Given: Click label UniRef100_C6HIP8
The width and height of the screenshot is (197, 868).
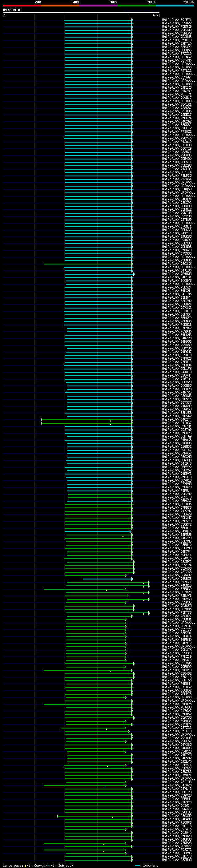Looking at the screenshot, I should click(x=177, y=792).
